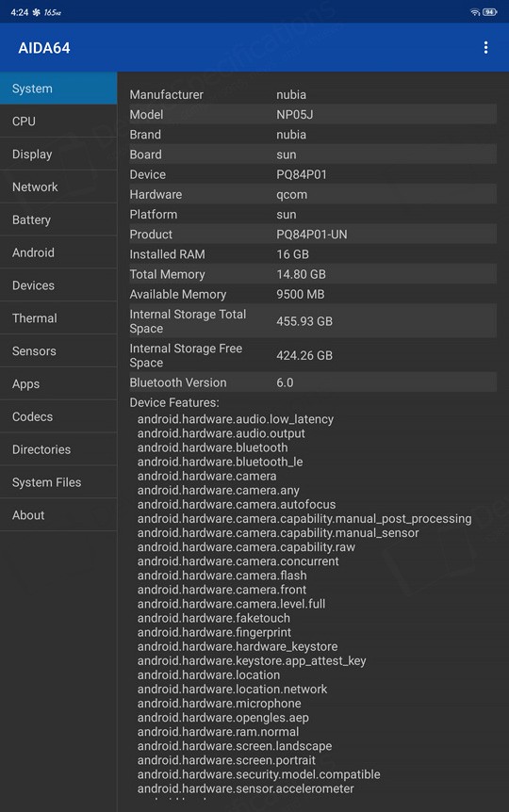Select the Product value PQ84P01-UN

(x=311, y=234)
